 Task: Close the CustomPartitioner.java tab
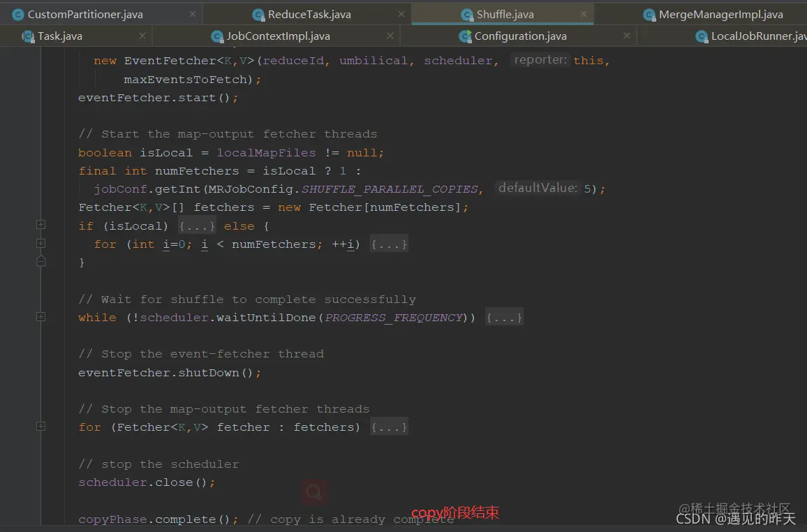tap(193, 15)
